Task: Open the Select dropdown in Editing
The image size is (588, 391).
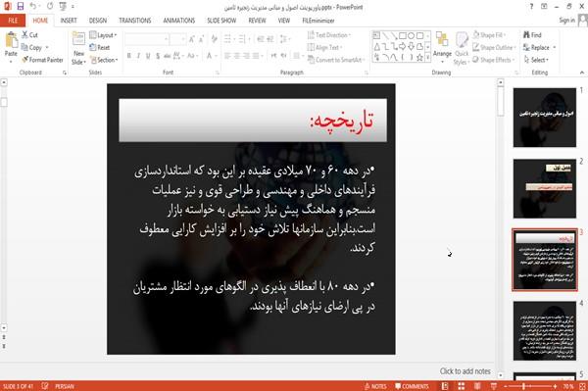Action: [x=536, y=60]
